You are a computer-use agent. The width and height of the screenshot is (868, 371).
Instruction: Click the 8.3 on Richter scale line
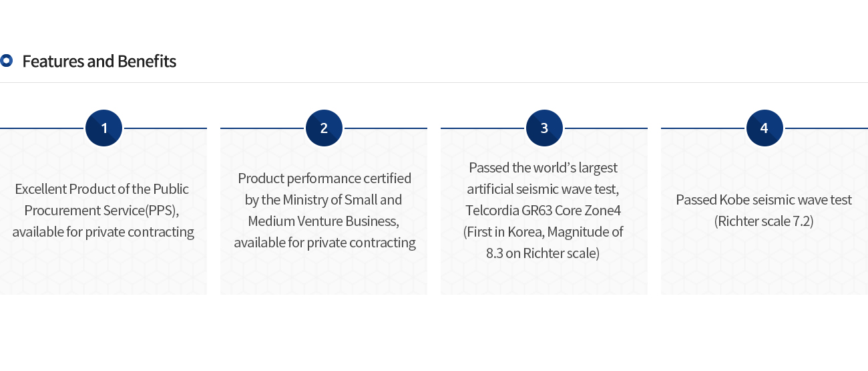click(x=544, y=253)
